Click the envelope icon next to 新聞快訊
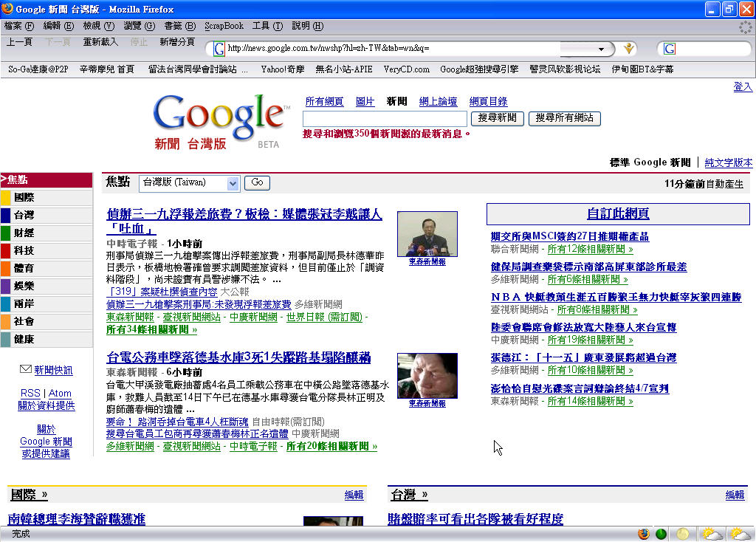756x542 pixels. (x=26, y=369)
